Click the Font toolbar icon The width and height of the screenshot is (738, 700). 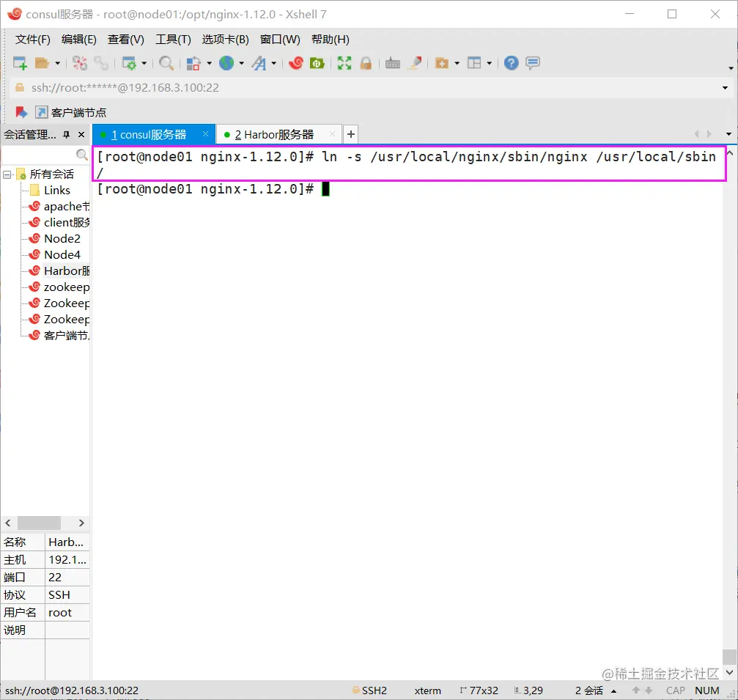(x=259, y=62)
